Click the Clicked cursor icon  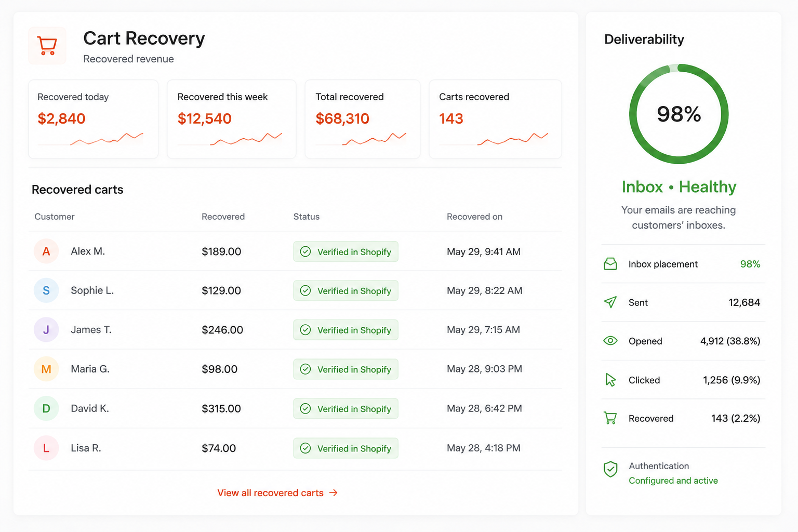point(610,380)
